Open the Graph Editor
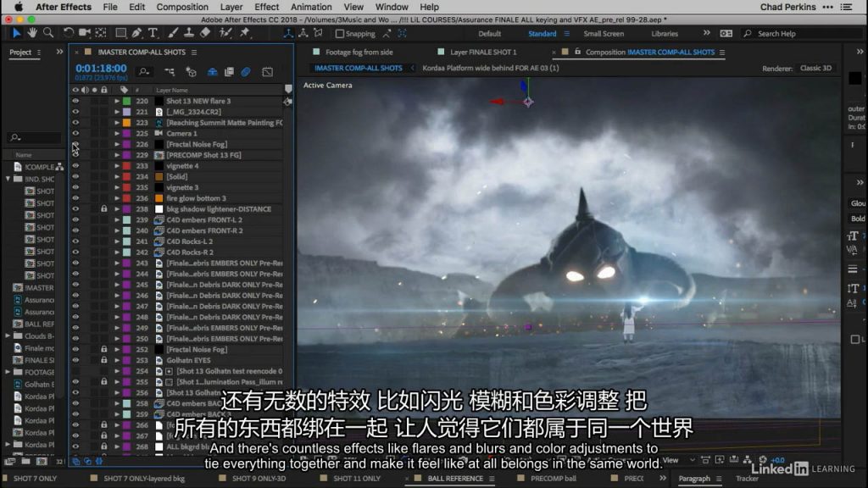 pos(267,72)
